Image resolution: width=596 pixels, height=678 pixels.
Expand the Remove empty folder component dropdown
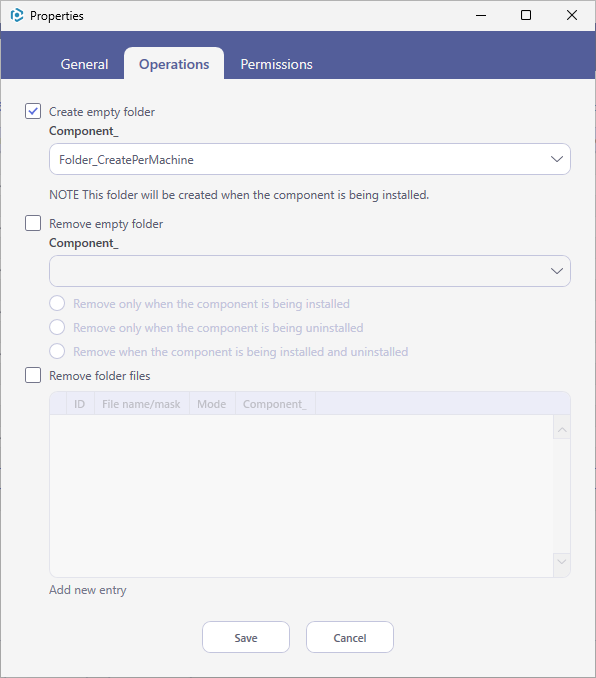point(310,271)
